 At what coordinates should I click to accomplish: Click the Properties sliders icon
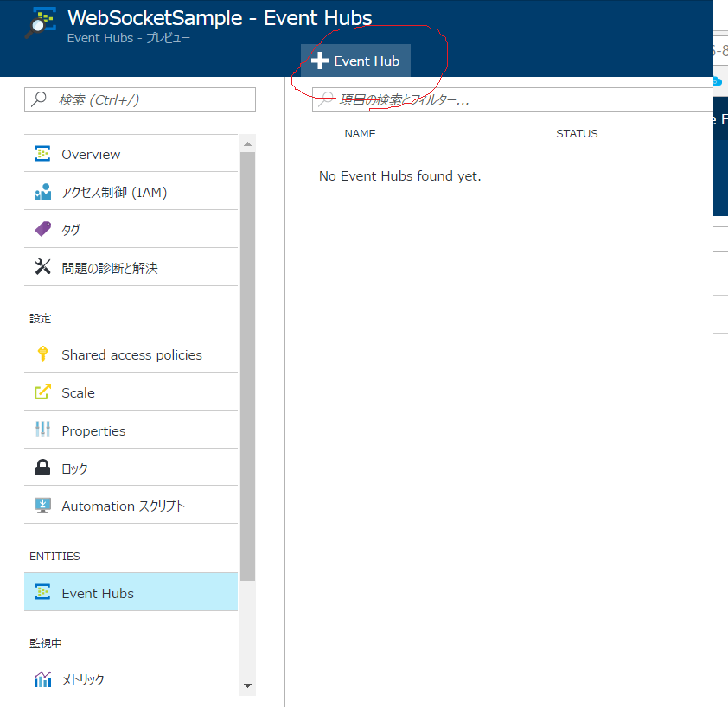pos(42,430)
